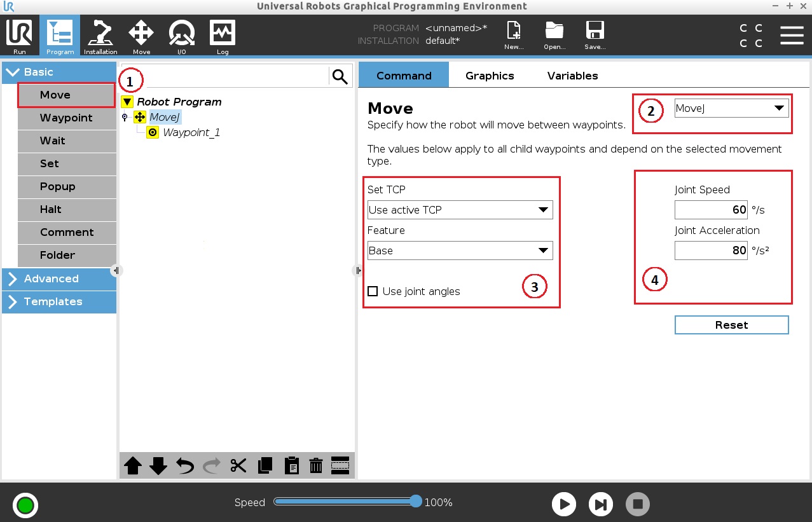Enable the Use joint angles checkbox
The width and height of the screenshot is (812, 522).
click(373, 291)
